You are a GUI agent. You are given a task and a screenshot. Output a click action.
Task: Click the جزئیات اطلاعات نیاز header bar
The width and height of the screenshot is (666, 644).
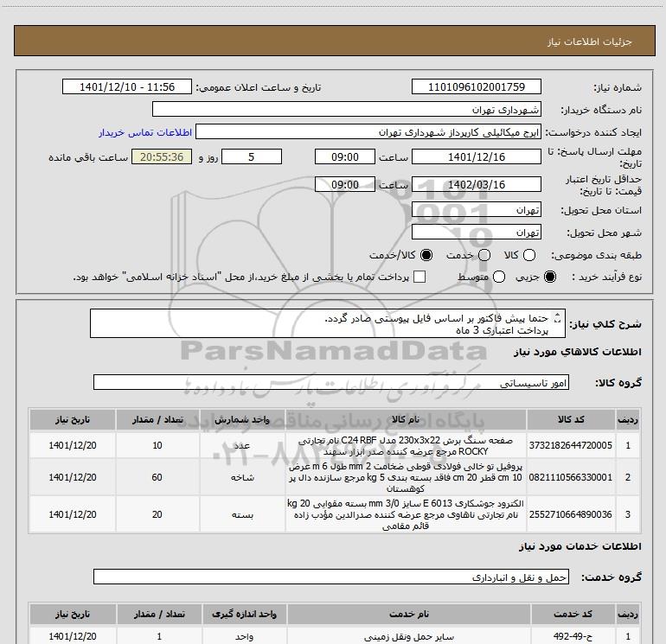(x=335, y=41)
